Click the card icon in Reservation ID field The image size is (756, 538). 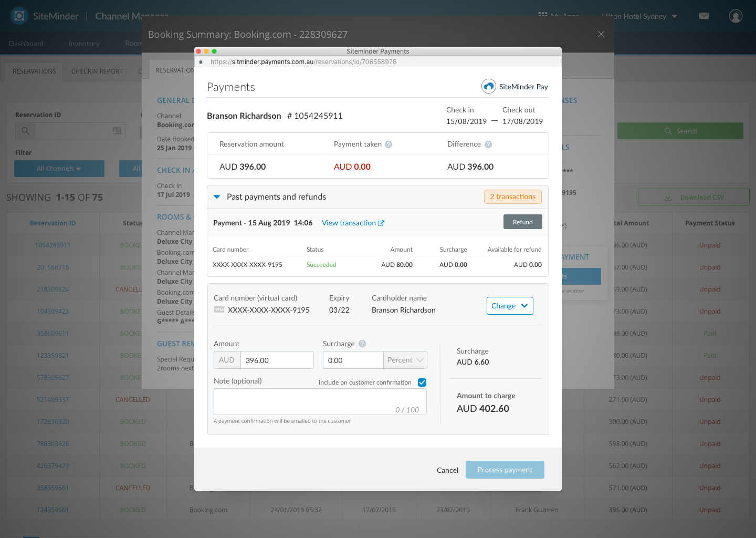[117, 131]
